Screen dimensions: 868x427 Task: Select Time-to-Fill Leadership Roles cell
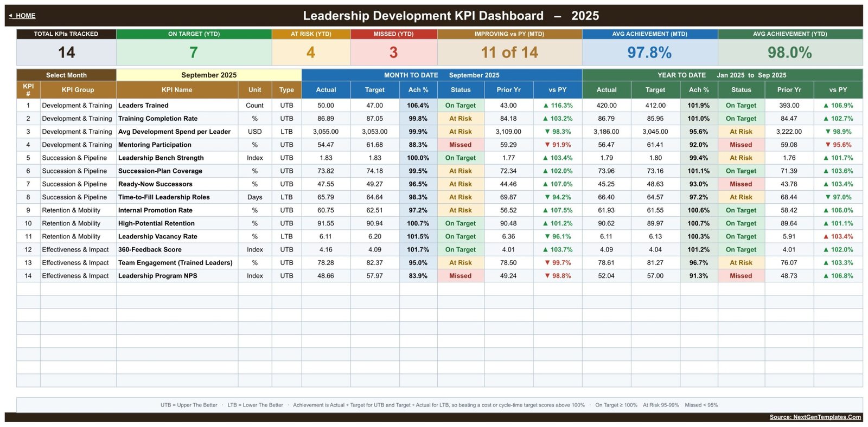pos(177,197)
